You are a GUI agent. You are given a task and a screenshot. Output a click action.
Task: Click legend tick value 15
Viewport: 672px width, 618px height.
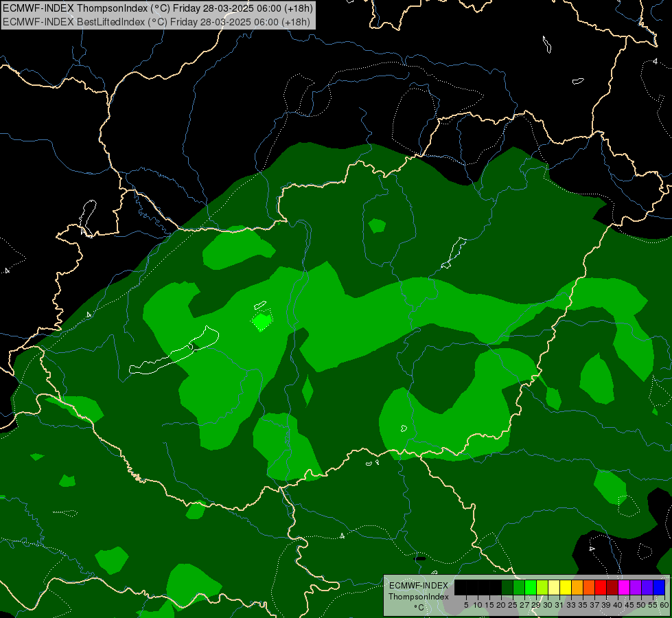[490, 605]
